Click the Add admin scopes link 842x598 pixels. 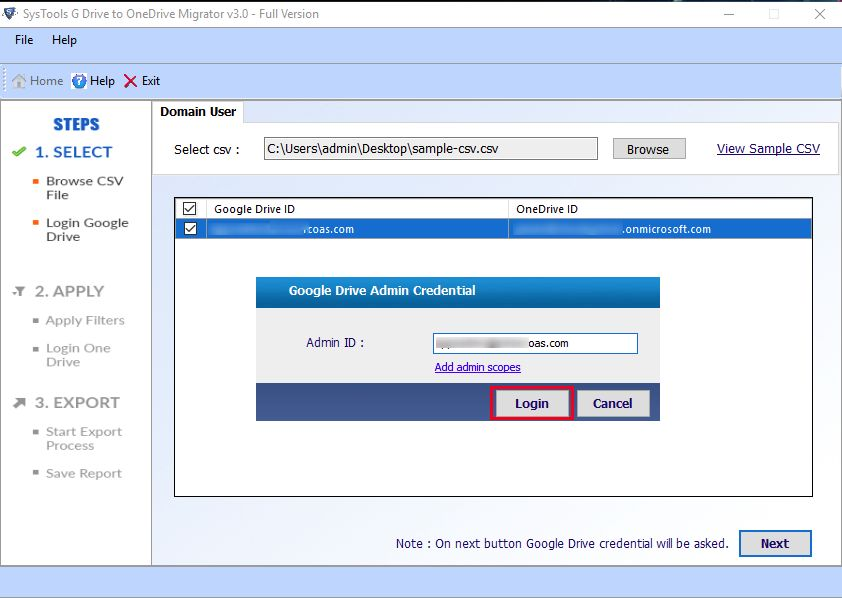click(x=477, y=367)
